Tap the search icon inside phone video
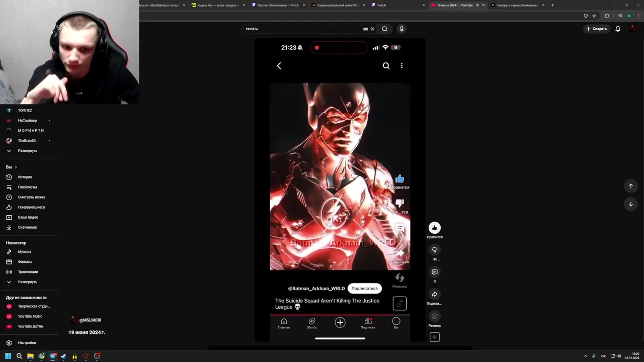This screenshot has width=644, height=362. click(x=386, y=66)
